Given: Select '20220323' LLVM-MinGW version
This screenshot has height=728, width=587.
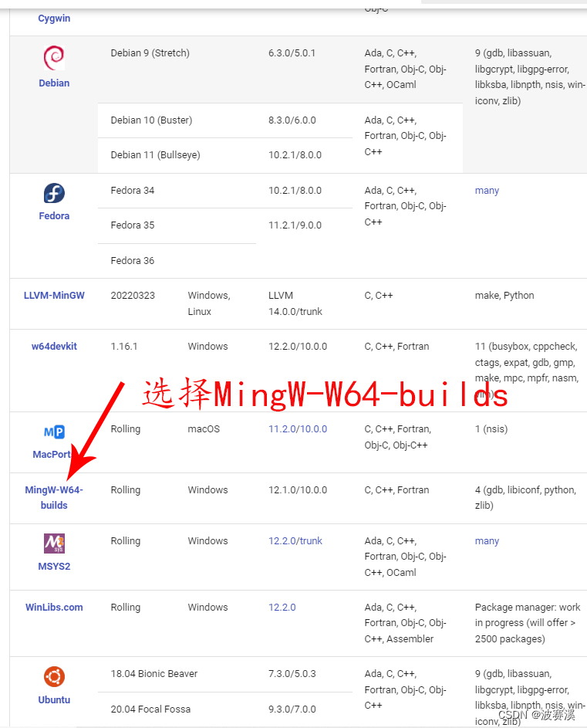Looking at the screenshot, I should coord(133,295).
